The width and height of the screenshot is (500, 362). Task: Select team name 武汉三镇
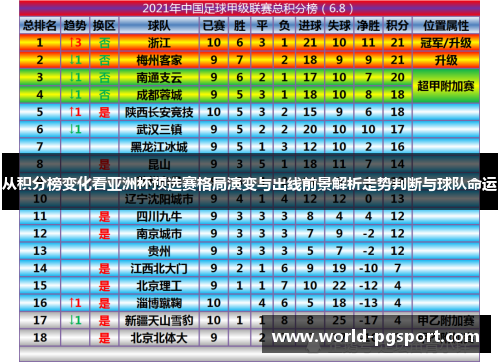pyautogui.click(x=159, y=129)
